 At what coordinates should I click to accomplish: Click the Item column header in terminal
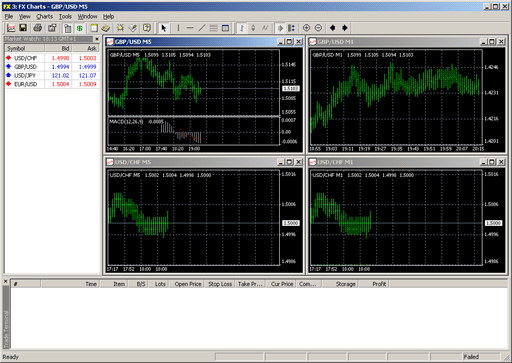[x=114, y=284]
